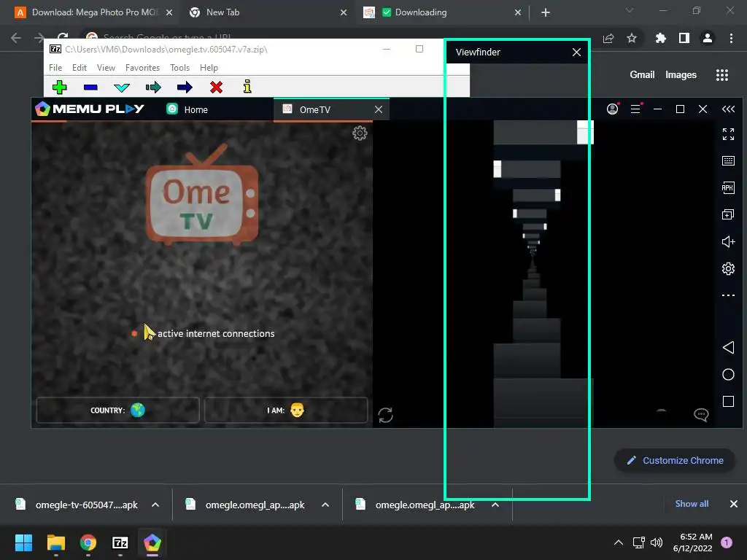The width and height of the screenshot is (747, 560).
Task: Click the MEmu install APK icon
Action: point(728,187)
